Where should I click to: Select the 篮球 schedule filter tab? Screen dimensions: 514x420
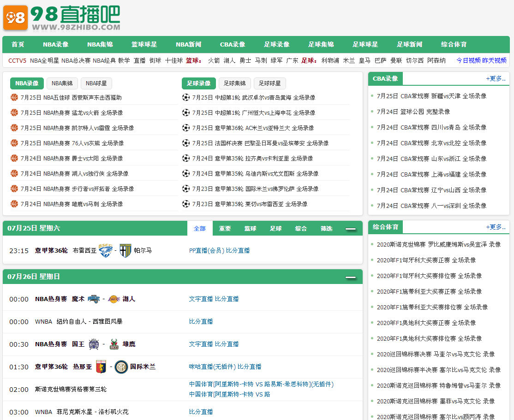click(x=250, y=228)
